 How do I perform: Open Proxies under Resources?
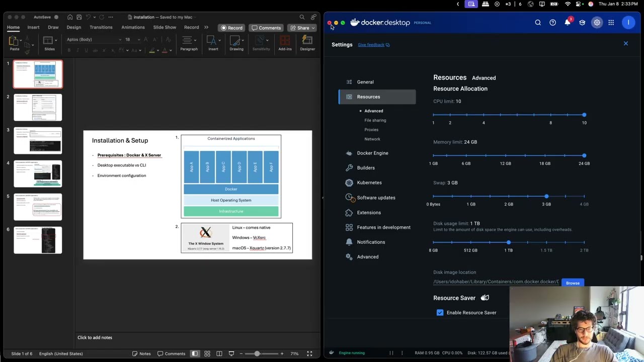(371, 130)
